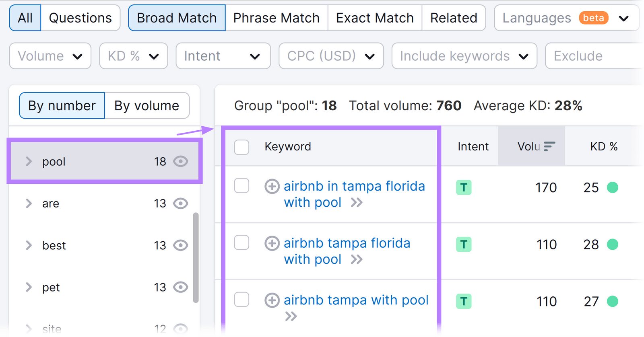This screenshot has width=644, height=337.
Task: Check the select-all checkbox in Keyword header
Action: pyautogui.click(x=242, y=147)
